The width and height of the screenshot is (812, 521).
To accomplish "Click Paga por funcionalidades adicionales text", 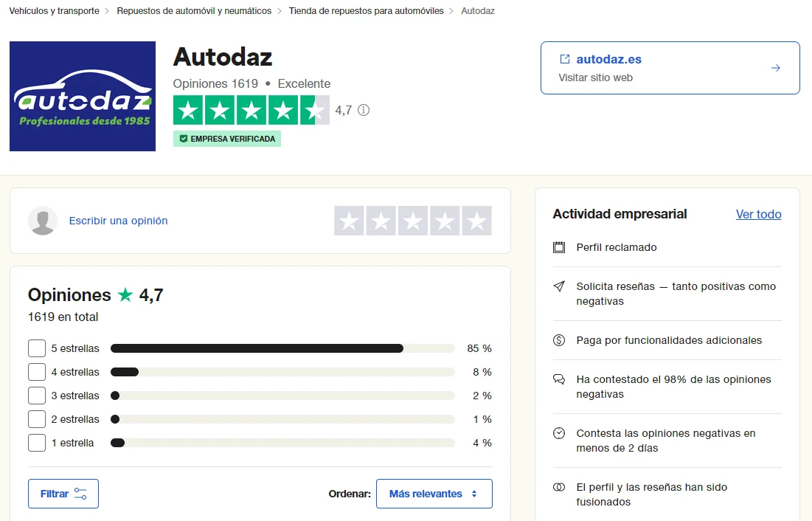I will (669, 340).
